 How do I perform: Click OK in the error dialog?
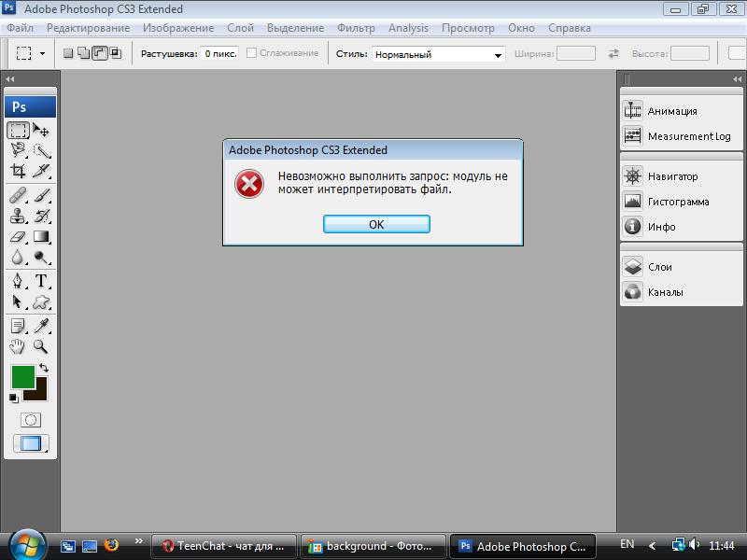[x=376, y=224]
